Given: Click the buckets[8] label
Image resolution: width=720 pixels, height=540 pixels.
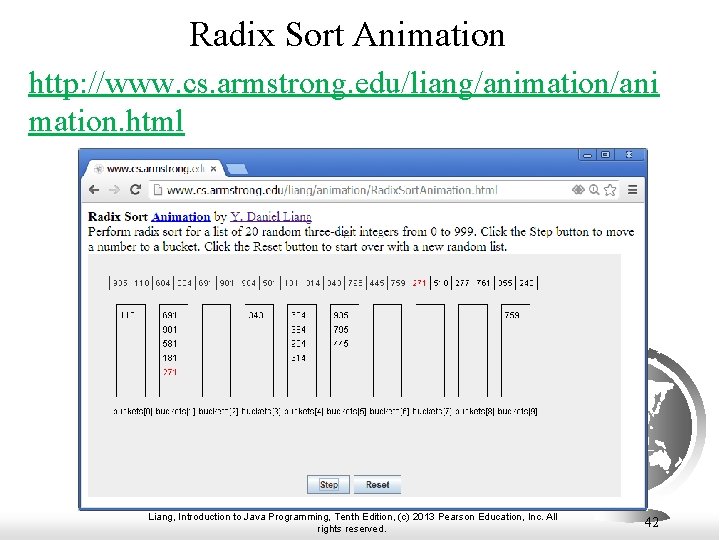Looking at the screenshot, I should coord(474,411).
